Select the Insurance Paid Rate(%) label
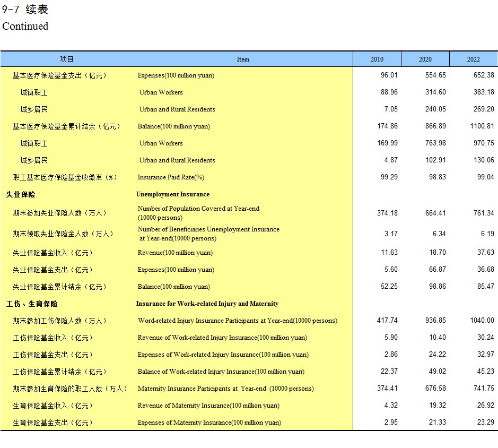Image resolution: width=498 pixels, height=448 pixels. coord(171,177)
